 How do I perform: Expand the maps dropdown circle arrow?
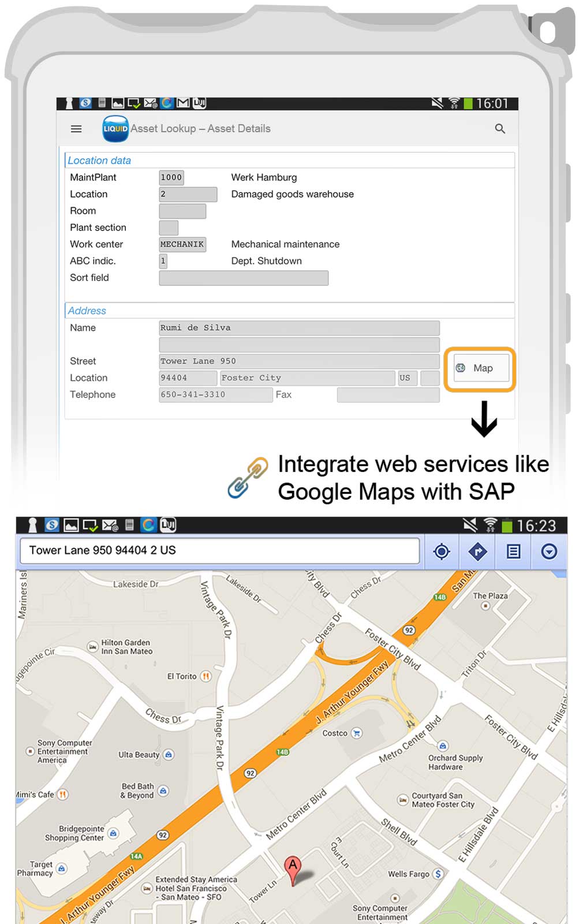point(549,552)
